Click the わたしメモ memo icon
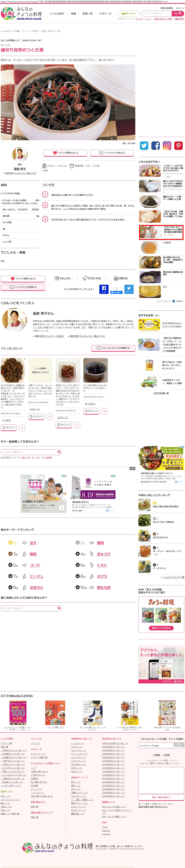Screen dimensions: 185x868 [57, 278]
